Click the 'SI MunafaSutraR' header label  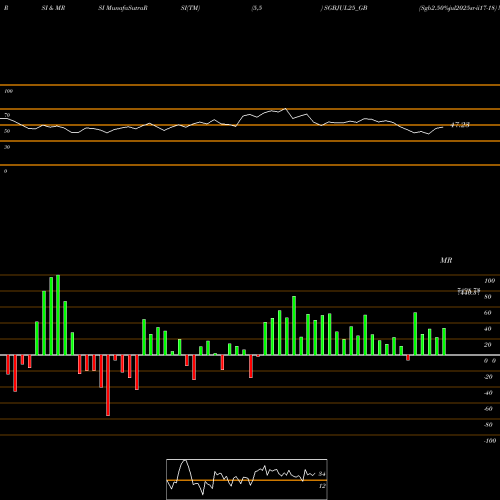click(123, 8)
